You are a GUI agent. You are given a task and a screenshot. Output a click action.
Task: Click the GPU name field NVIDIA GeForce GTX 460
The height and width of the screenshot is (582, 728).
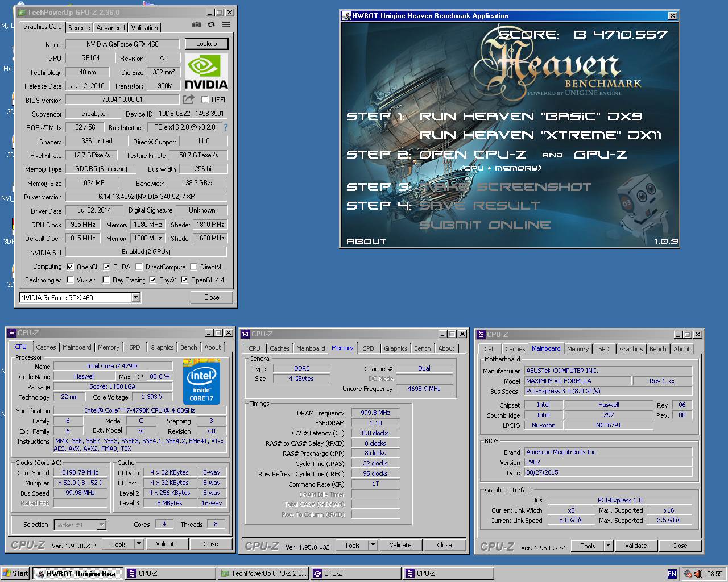click(122, 44)
